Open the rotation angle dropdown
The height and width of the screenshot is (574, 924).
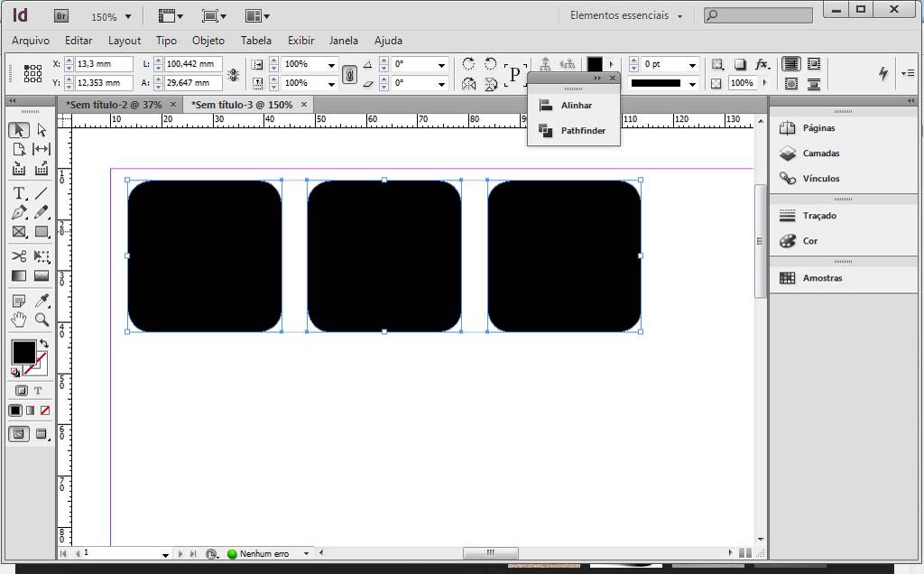pyautogui.click(x=441, y=65)
